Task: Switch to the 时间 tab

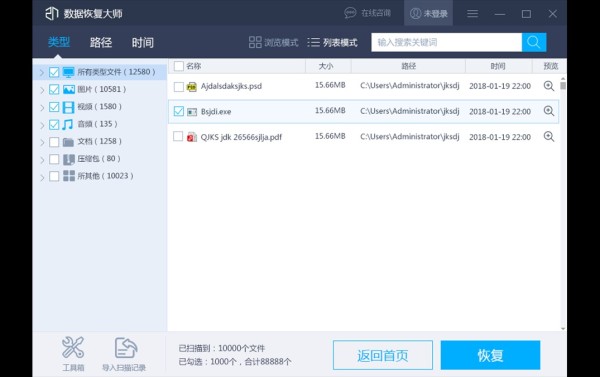Action: (x=143, y=42)
